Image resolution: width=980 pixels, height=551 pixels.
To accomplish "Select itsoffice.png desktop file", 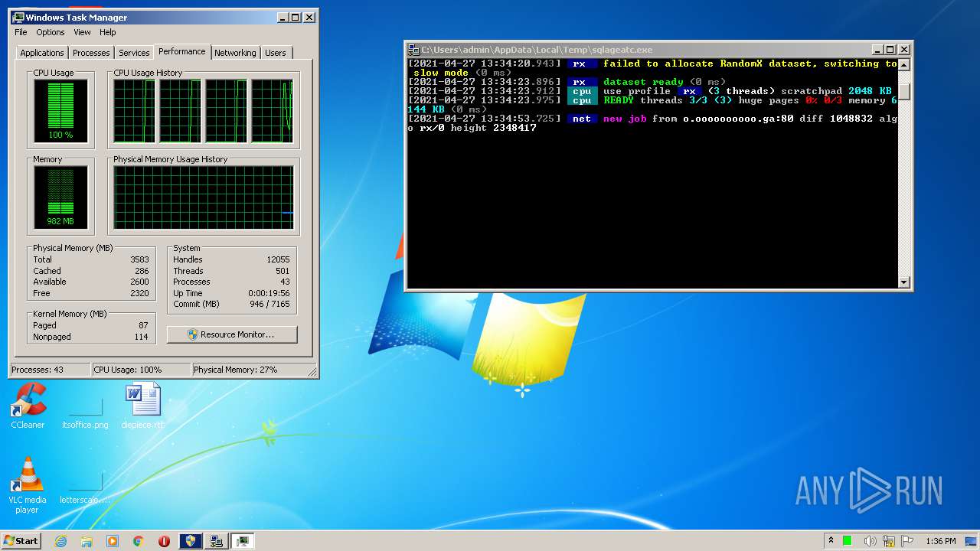I will 85,412.
